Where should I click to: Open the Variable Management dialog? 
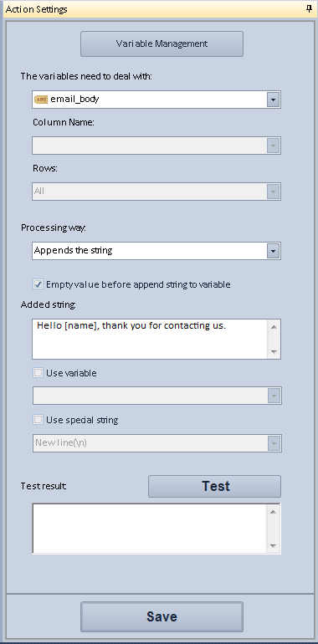pos(162,44)
